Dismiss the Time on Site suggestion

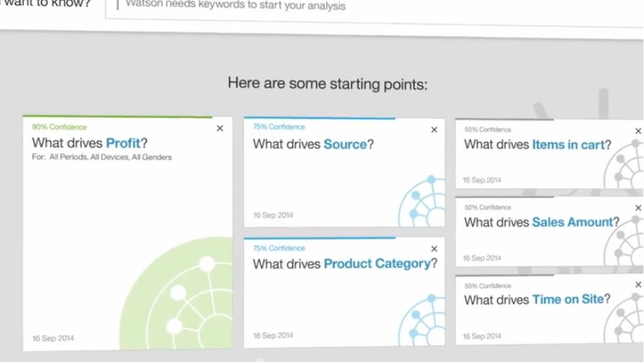639,286
